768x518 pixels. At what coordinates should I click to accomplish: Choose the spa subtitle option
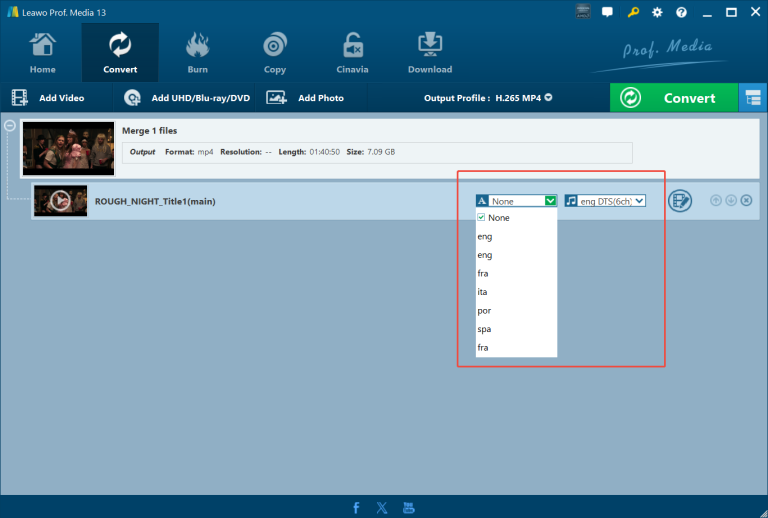tap(516, 329)
